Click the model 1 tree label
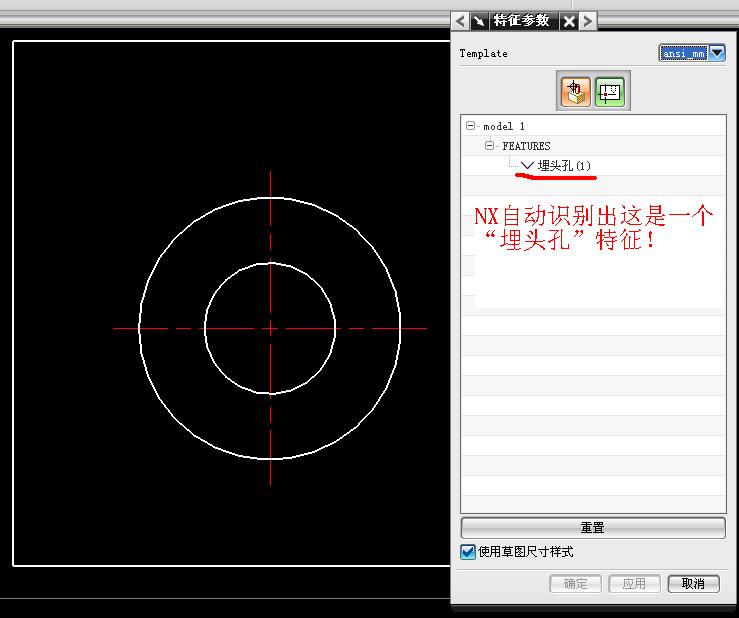 click(504, 126)
